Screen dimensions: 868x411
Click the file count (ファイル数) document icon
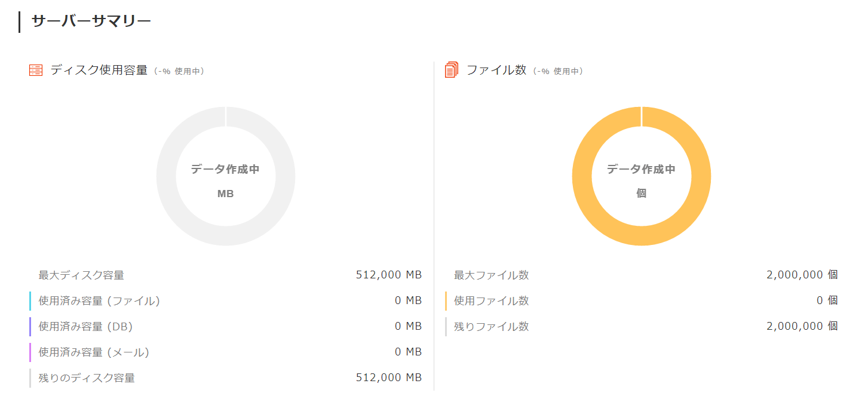tap(450, 69)
